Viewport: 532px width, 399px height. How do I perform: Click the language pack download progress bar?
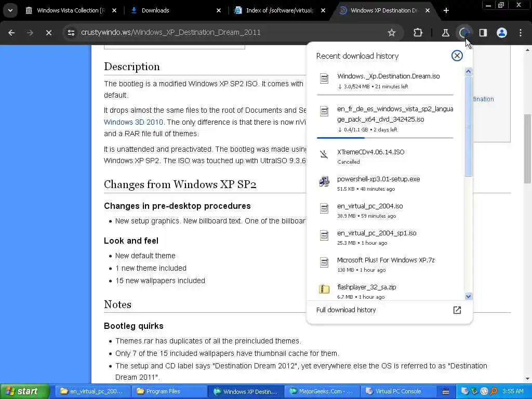coord(385,138)
